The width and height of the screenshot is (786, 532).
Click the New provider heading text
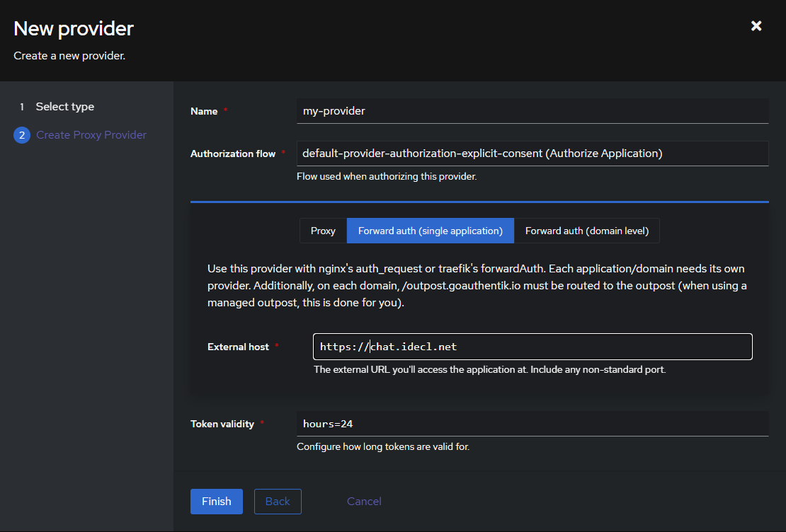(x=74, y=28)
